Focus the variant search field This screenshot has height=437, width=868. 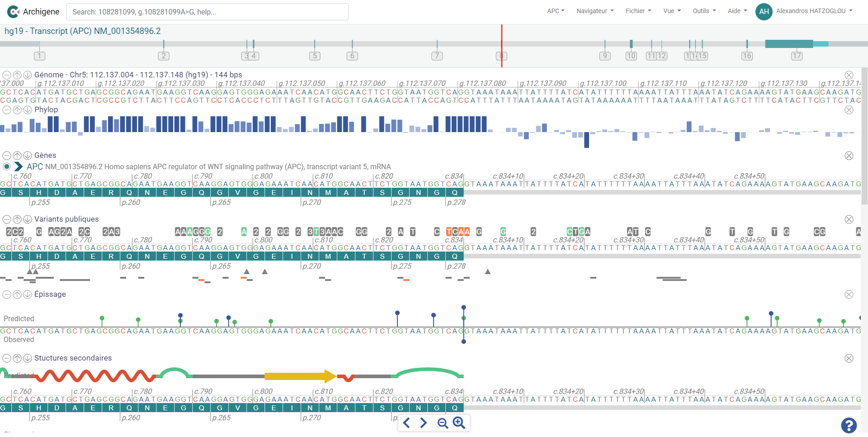point(207,12)
